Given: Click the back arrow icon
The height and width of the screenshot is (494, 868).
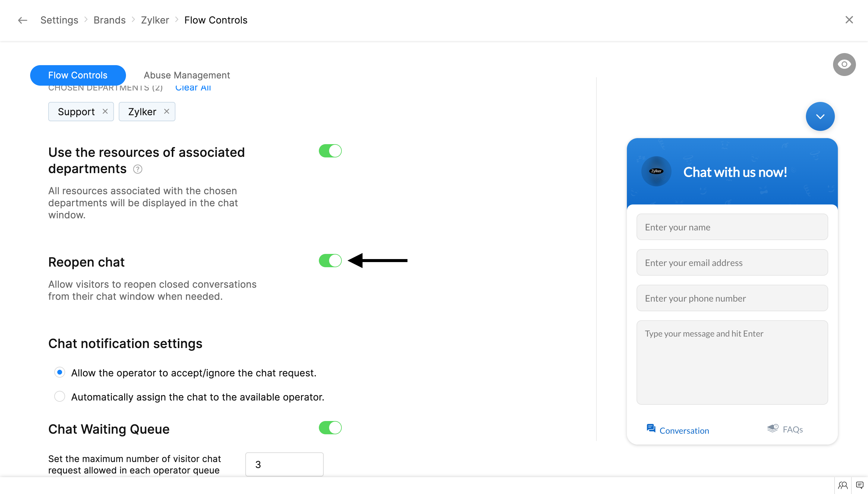Looking at the screenshot, I should pos(22,21).
